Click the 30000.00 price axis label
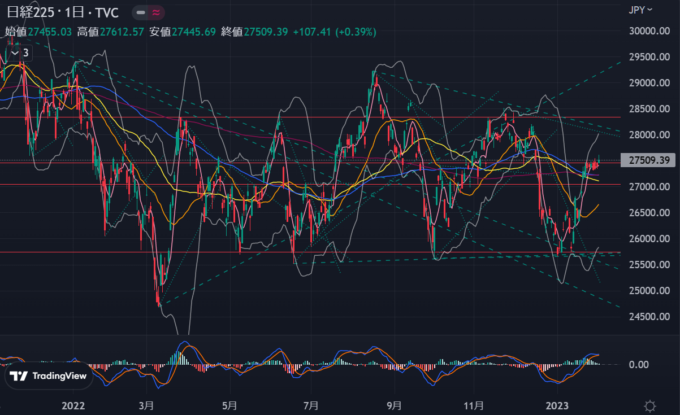This screenshot has width=680, height=415. [x=647, y=31]
